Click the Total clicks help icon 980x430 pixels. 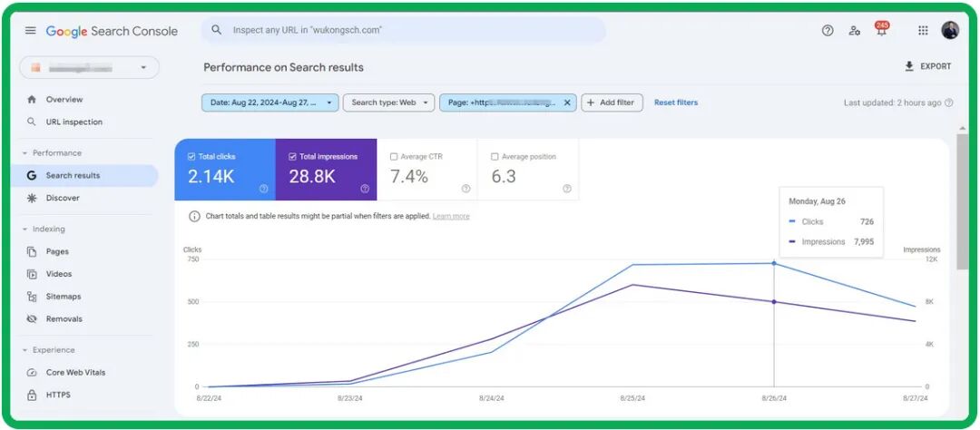coord(263,189)
